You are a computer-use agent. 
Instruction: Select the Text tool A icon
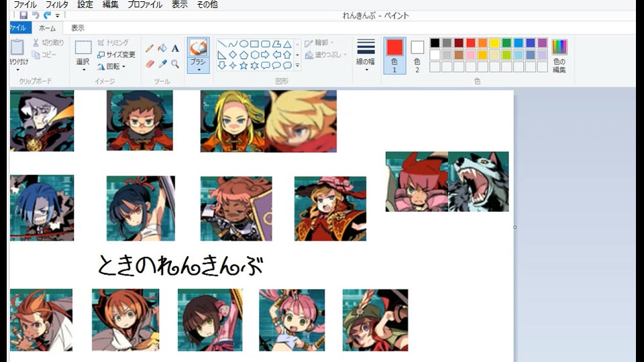click(175, 48)
